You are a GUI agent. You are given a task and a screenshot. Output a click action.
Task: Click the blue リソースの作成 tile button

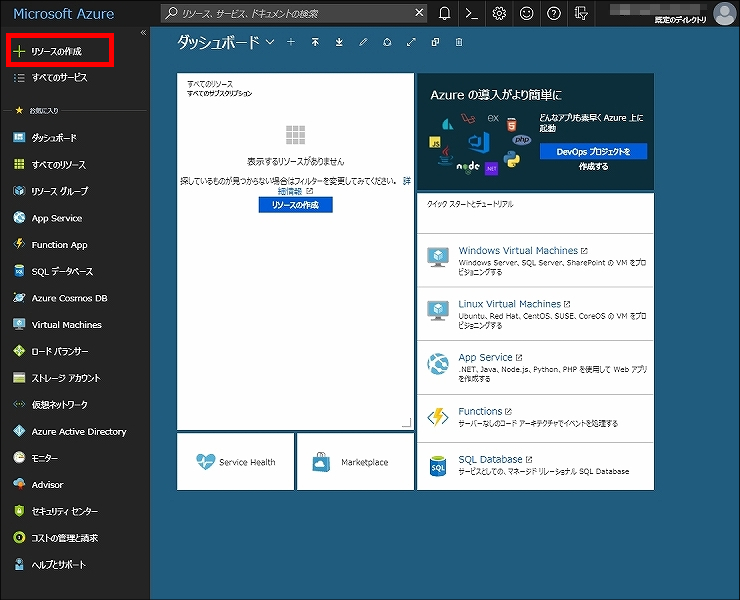point(295,205)
